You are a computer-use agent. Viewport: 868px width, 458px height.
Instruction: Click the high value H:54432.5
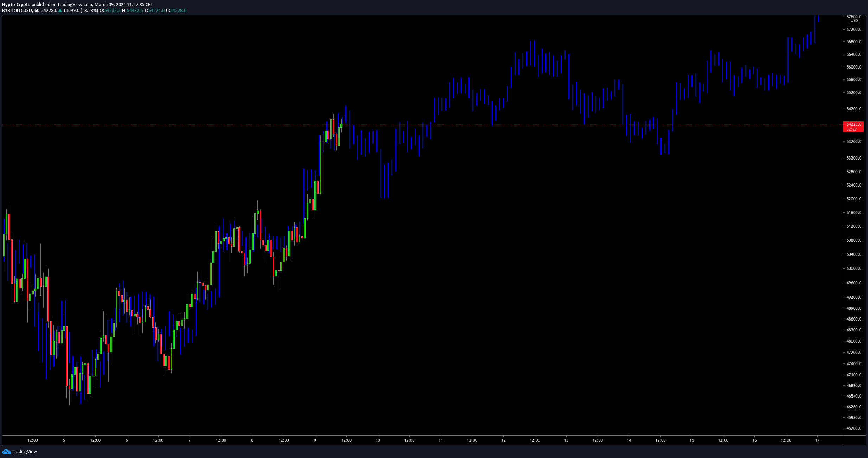(x=133, y=11)
